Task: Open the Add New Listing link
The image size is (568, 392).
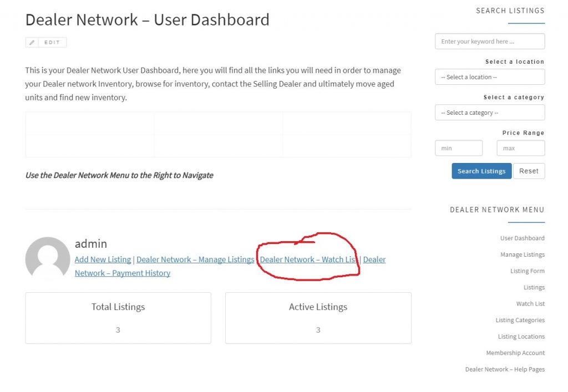Action: (x=103, y=259)
